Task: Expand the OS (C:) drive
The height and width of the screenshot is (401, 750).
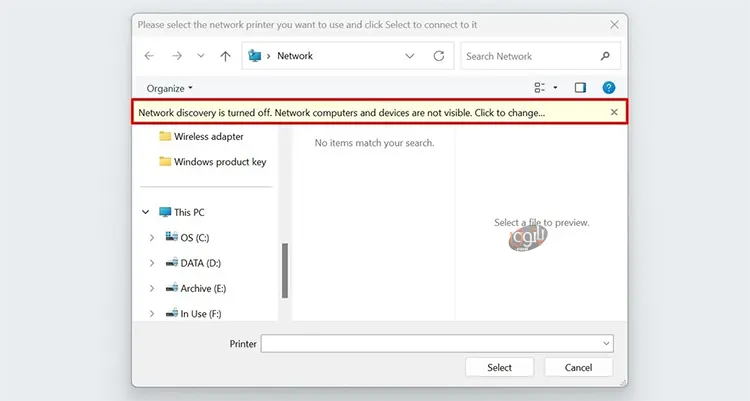Action: pos(152,237)
